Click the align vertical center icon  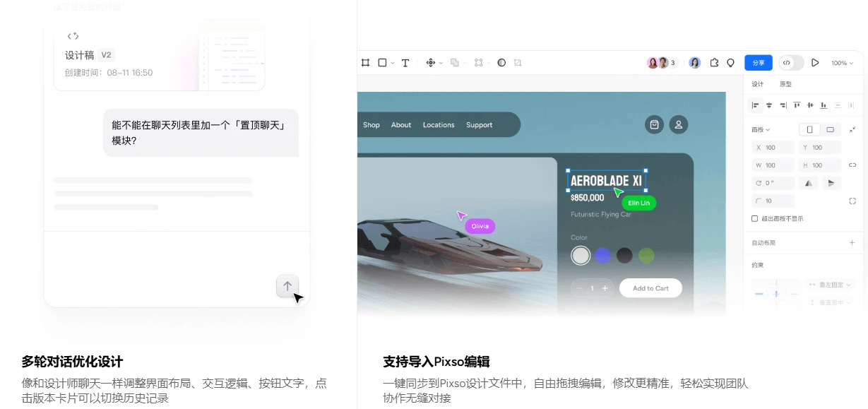pos(810,105)
